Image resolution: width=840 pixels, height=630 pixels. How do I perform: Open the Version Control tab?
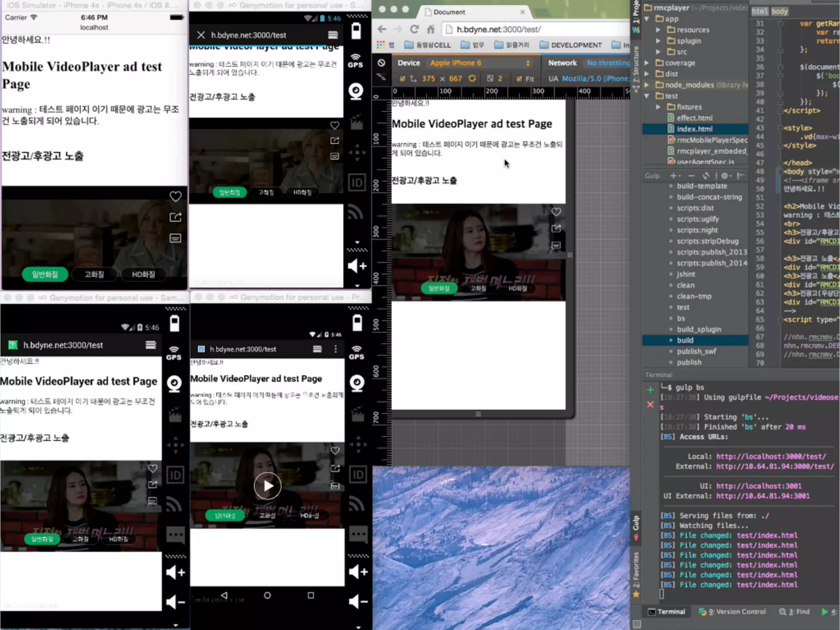tap(733, 612)
